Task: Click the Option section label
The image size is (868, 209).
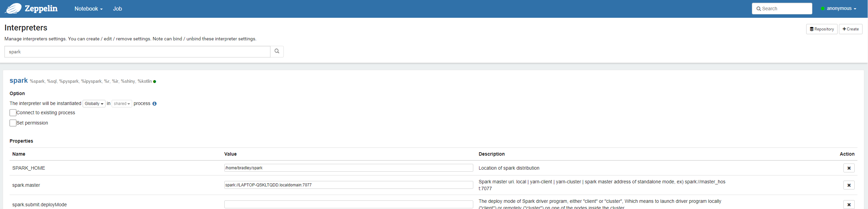Action: point(17,93)
